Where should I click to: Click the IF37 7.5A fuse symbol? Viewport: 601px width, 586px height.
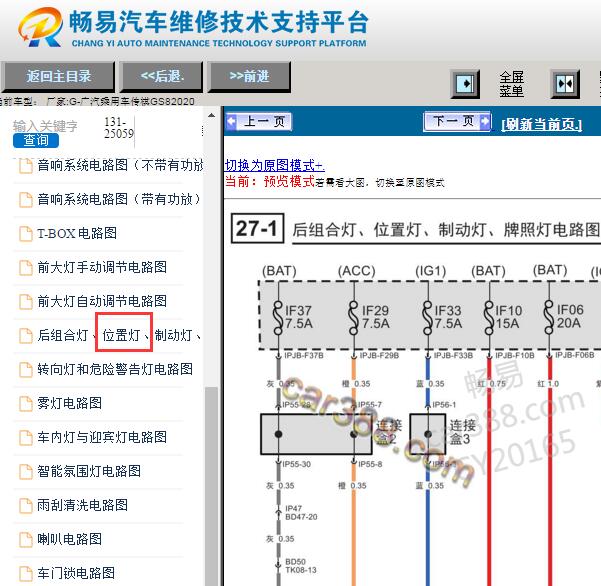click(278, 317)
